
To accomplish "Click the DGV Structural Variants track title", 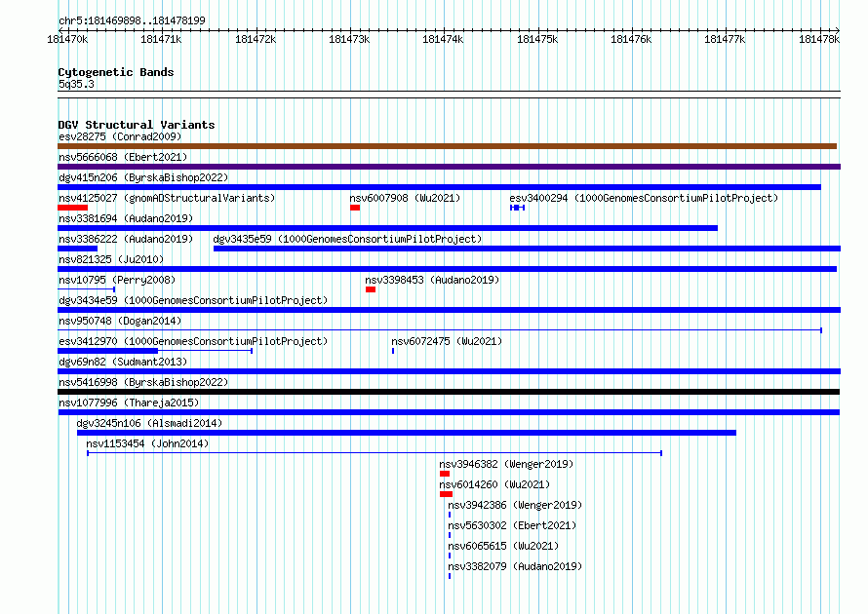I will (x=137, y=125).
